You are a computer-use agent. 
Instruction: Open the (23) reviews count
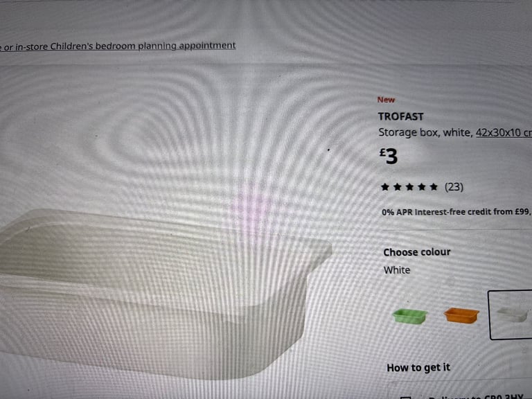click(x=454, y=187)
